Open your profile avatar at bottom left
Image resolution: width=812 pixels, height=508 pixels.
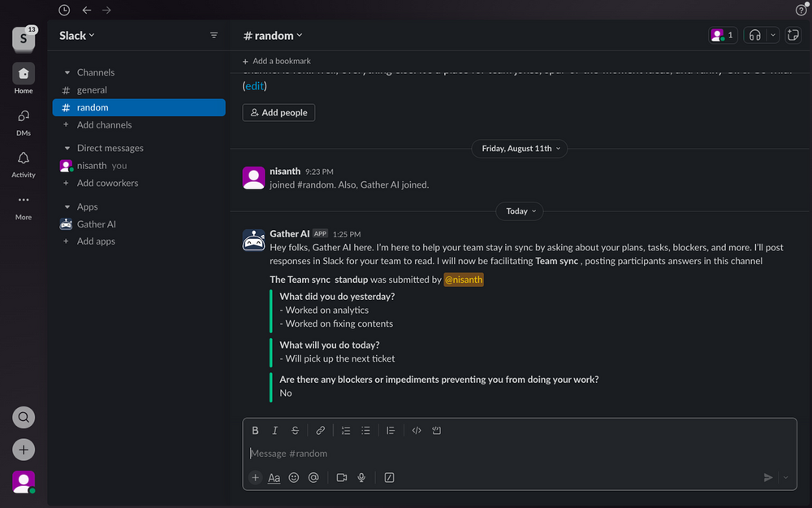pyautogui.click(x=24, y=482)
